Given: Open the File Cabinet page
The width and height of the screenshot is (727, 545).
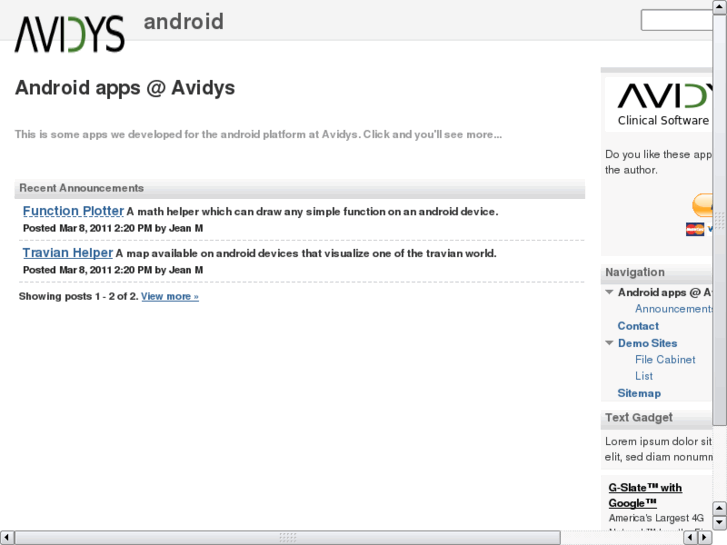Looking at the screenshot, I should [665, 359].
